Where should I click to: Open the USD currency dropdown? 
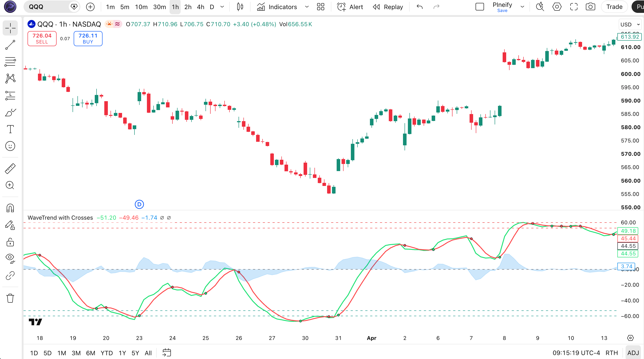630,24
